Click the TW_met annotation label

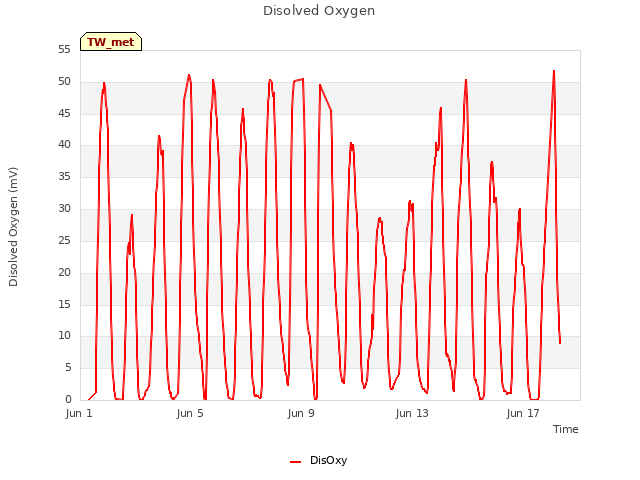111,42
